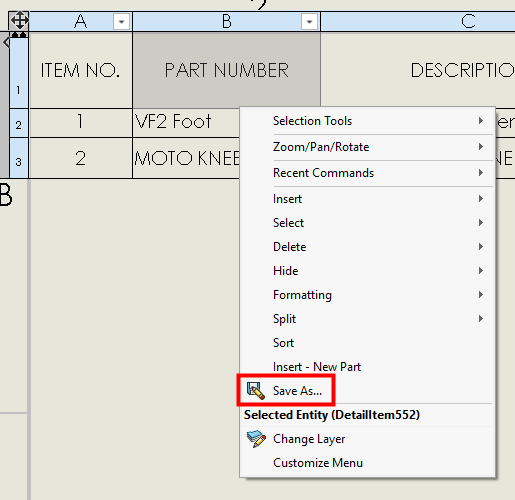Expand Selection Tools submenu
Screen dimensions: 515x500
(367, 121)
